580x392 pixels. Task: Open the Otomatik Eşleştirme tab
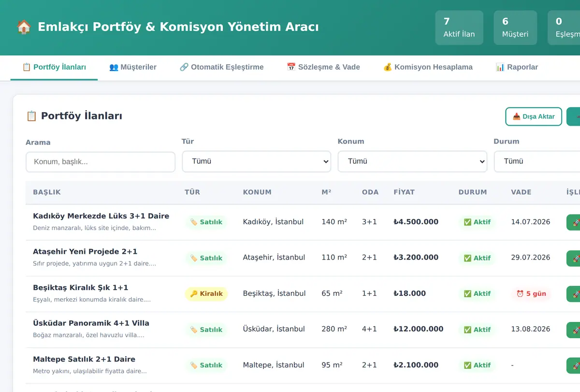(221, 67)
